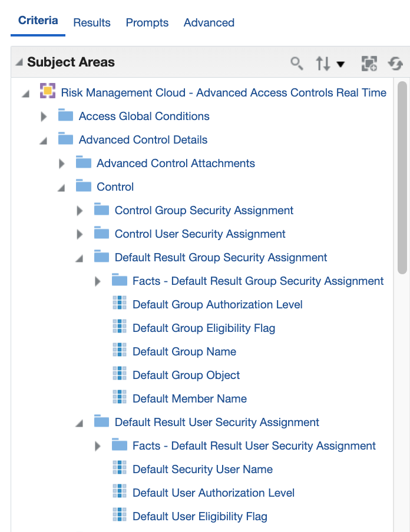Click the refresh subject areas icon
The width and height of the screenshot is (410, 532).
[395, 64]
